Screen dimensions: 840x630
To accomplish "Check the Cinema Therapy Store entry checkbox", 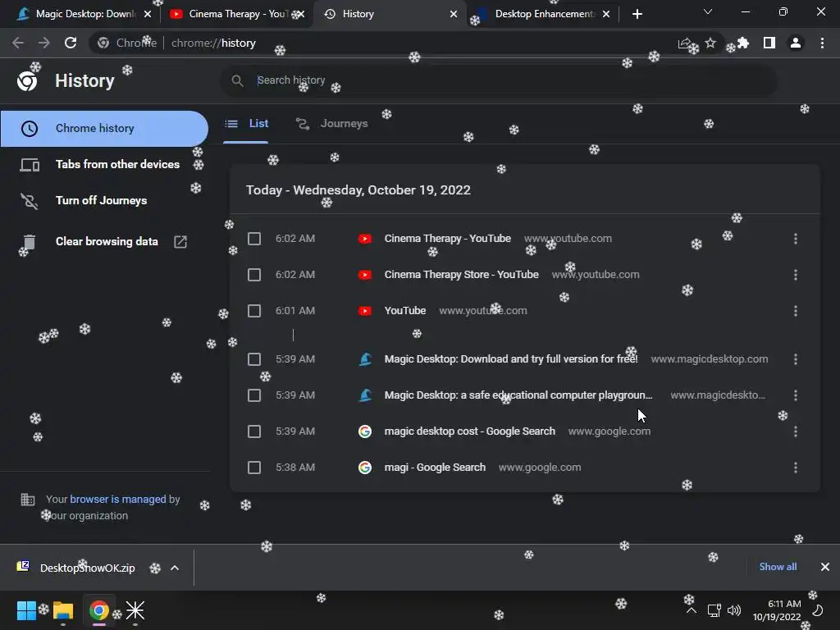I will click(x=254, y=275).
